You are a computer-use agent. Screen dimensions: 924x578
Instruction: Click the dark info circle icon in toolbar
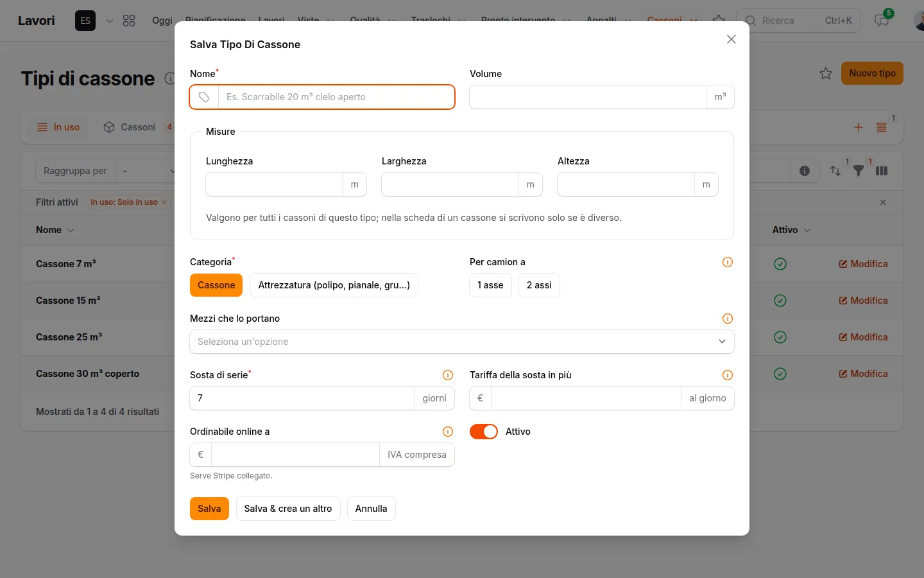[805, 171]
